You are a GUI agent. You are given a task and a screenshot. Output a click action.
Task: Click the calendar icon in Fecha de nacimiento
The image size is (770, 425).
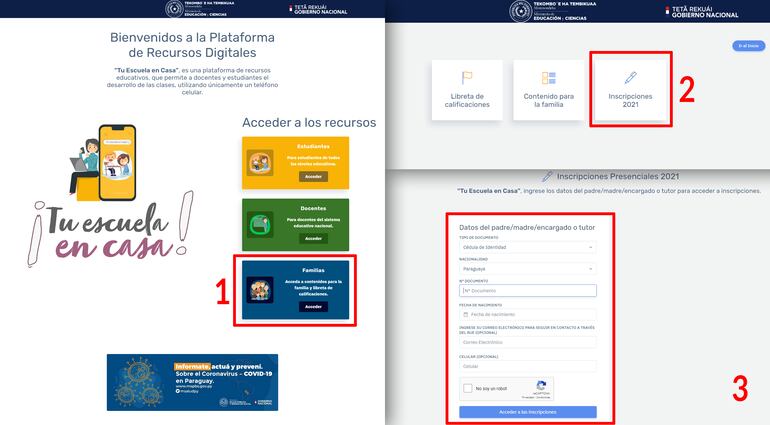pos(465,314)
